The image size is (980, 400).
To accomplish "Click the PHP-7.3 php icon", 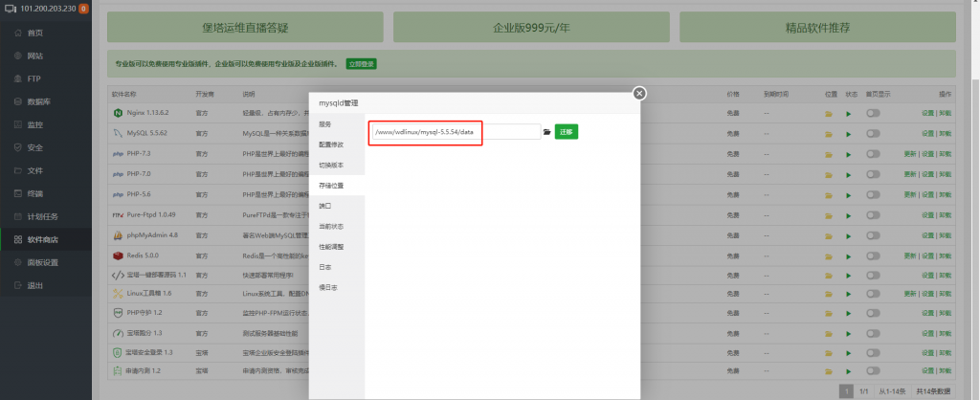I will [x=117, y=154].
